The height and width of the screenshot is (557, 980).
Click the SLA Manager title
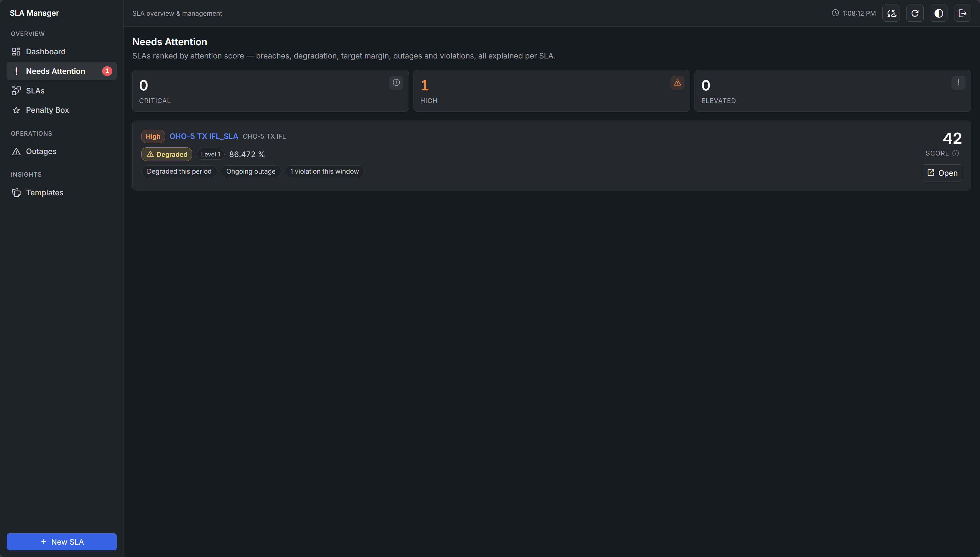[34, 13]
